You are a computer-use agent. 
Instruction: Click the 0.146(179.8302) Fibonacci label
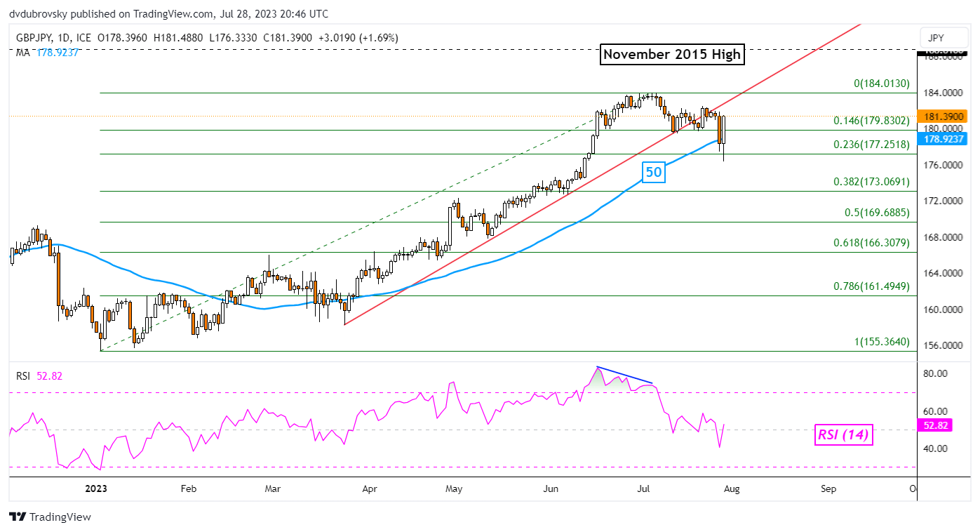[x=871, y=121]
